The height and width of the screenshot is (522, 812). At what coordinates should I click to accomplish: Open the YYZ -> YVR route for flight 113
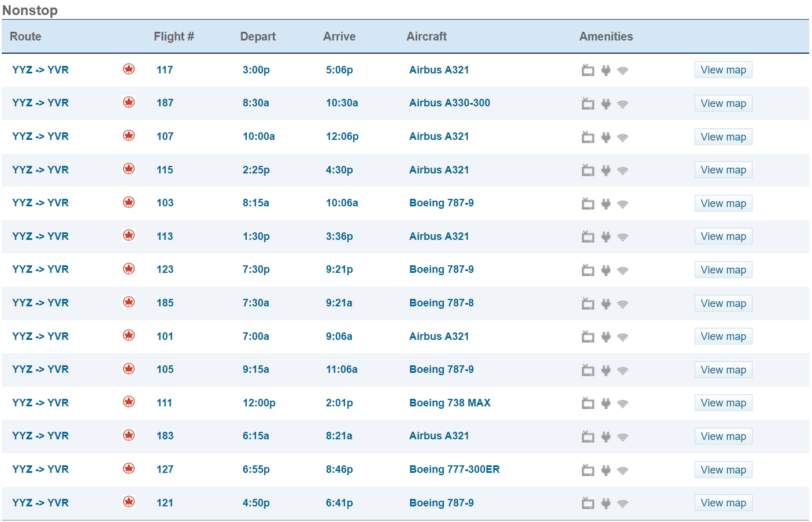click(40, 236)
